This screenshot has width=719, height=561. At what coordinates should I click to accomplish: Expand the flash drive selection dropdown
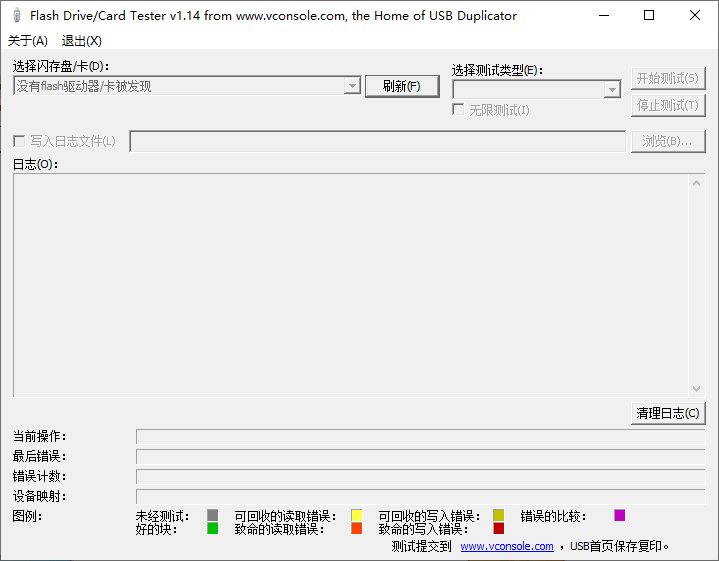(x=352, y=86)
